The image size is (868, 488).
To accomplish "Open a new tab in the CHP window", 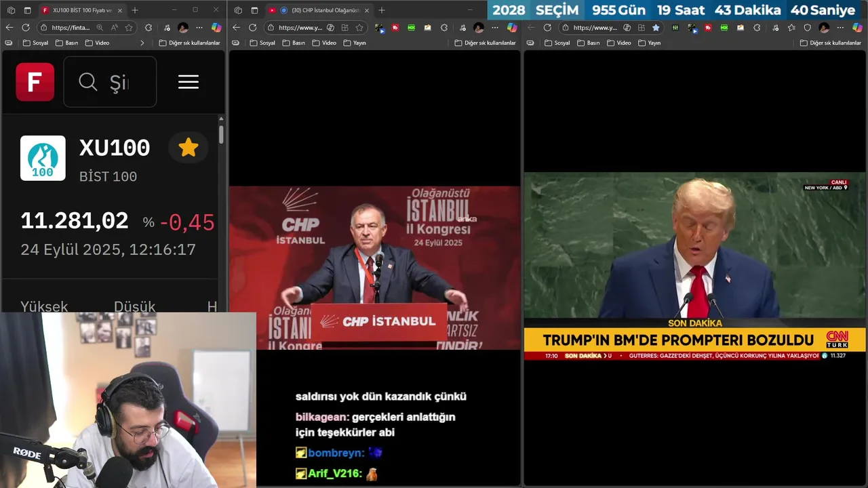I will (382, 10).
